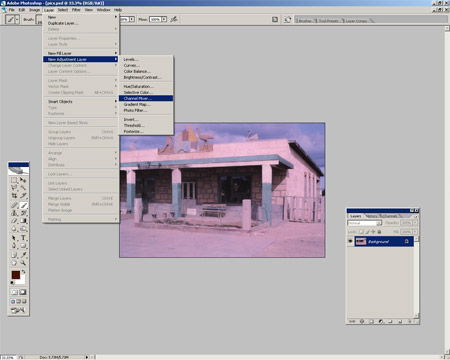450x360 pixels.
Task: Select the Zoom tool
Action: [23, 263]
